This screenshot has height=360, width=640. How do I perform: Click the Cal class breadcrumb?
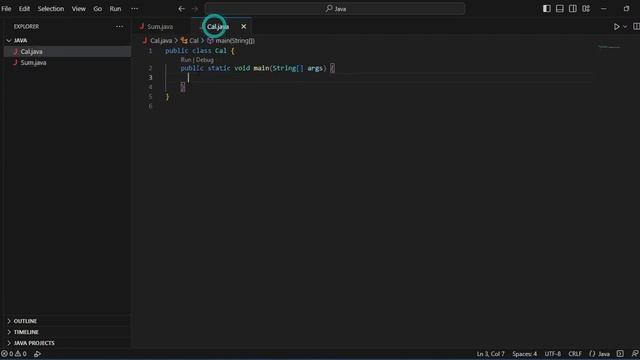coord(193,40)
